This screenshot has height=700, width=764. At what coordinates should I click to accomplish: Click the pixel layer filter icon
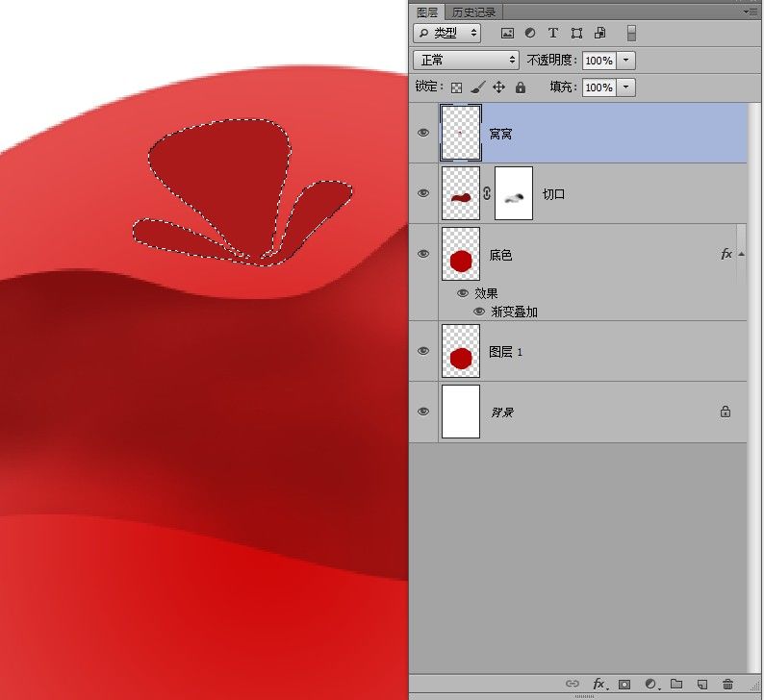pos(507,33)
